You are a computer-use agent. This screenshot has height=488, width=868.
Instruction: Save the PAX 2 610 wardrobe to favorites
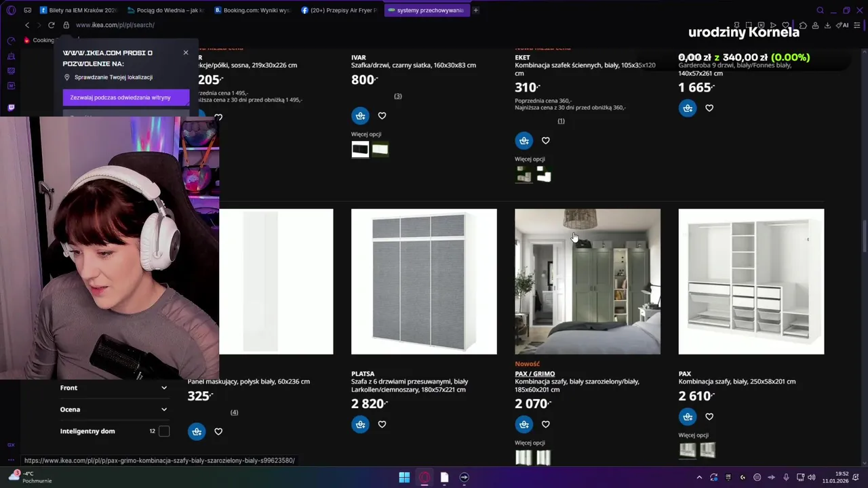pos(709,417)
